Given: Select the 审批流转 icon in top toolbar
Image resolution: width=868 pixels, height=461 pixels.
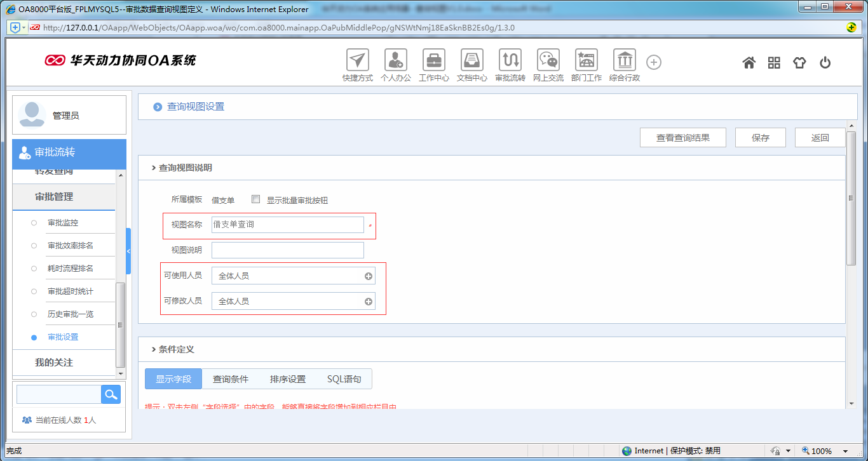Looking at the screenshot, I should [510, 60].
